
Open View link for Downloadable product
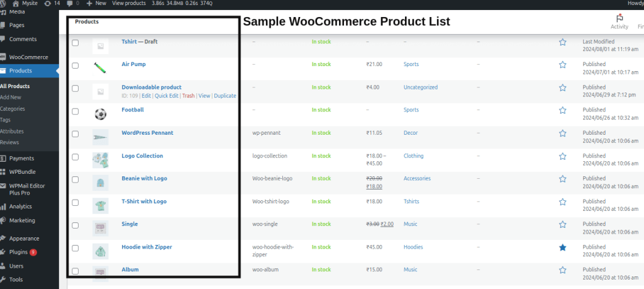(204, 96)
